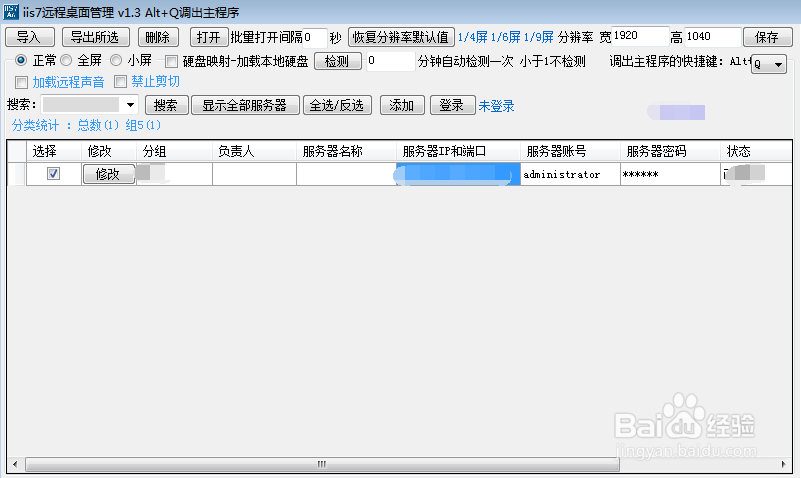Click the 修改 button in server row

tap(108, 174)
